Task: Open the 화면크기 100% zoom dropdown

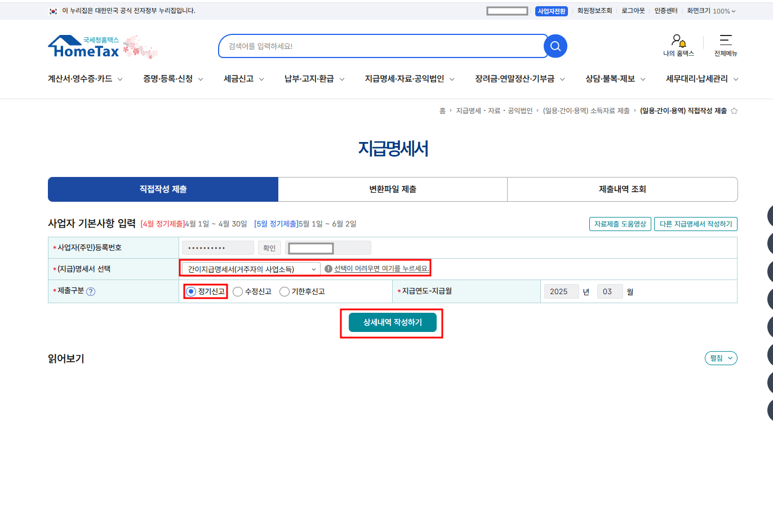Action: [x=711, y=10]
